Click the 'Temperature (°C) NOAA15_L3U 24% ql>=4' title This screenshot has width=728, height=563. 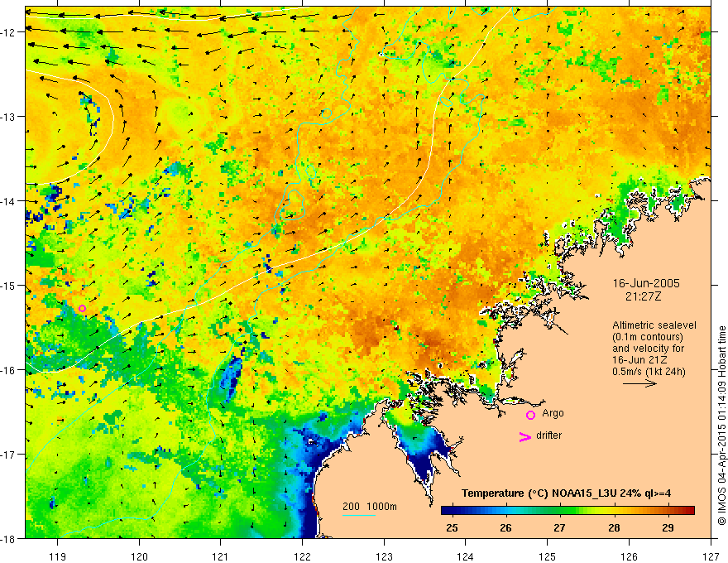tap(566, 493)
